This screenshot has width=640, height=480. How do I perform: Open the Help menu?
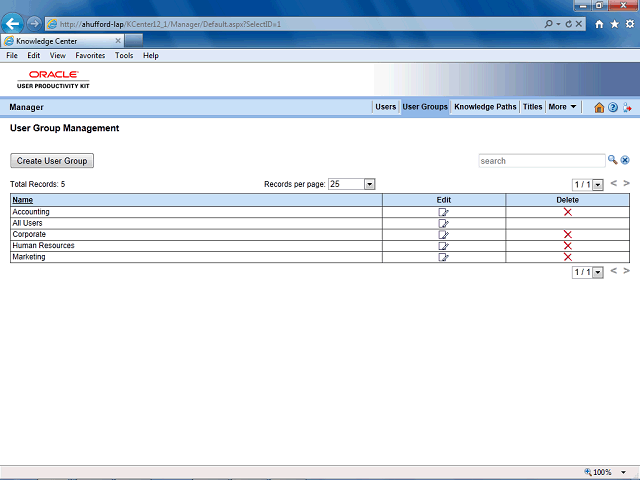pyautogui.click(x=151, y=56)
